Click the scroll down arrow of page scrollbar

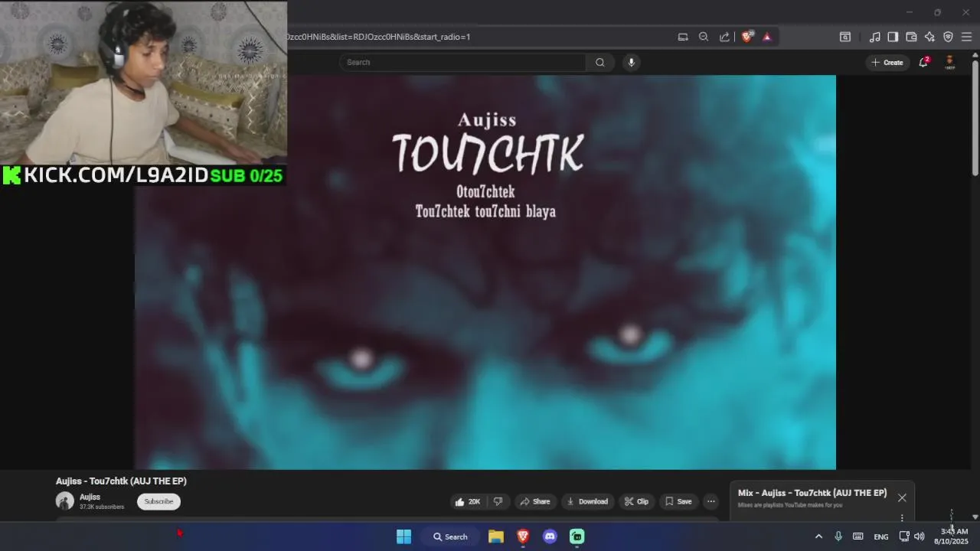pos(975,517)
